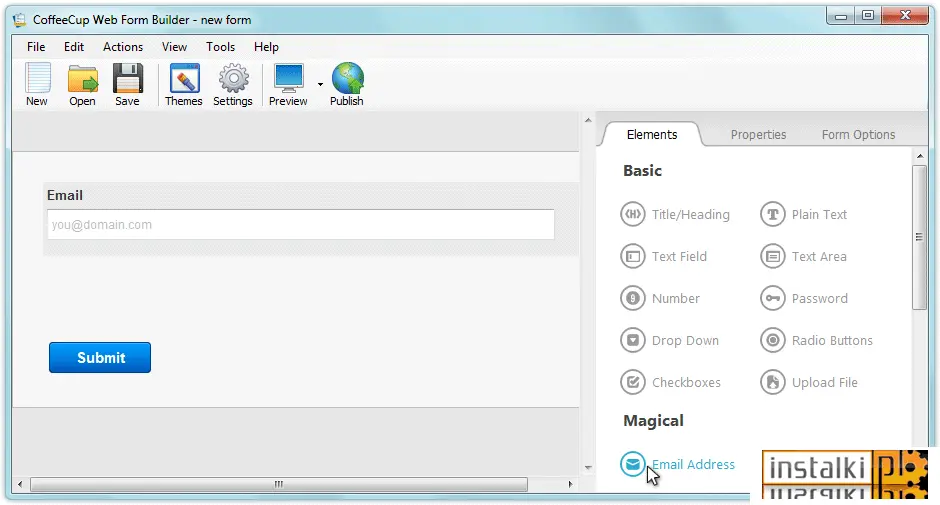The width and height of the screenshot is (940, 505).
Task: Switch to the Form Options tab
Action: click(858, 134)
